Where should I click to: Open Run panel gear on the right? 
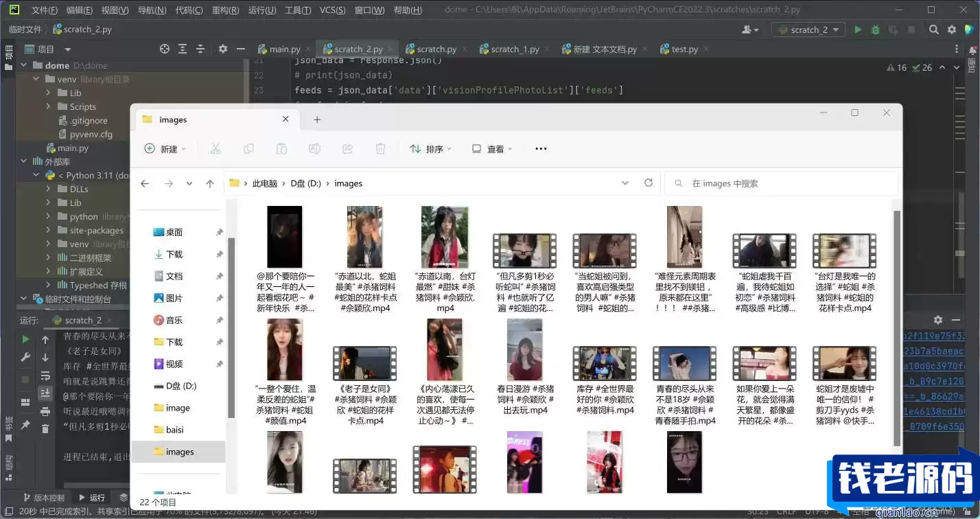(x=938, y=320)
